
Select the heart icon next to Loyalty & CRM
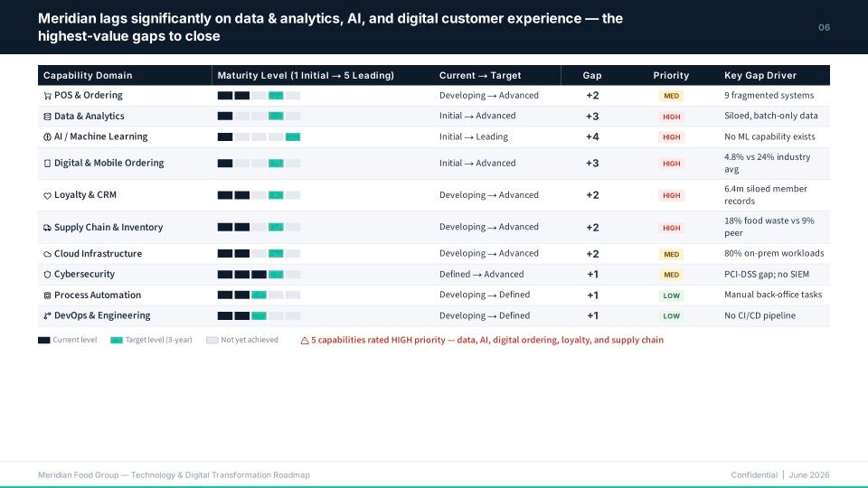(x=47, y=195)
